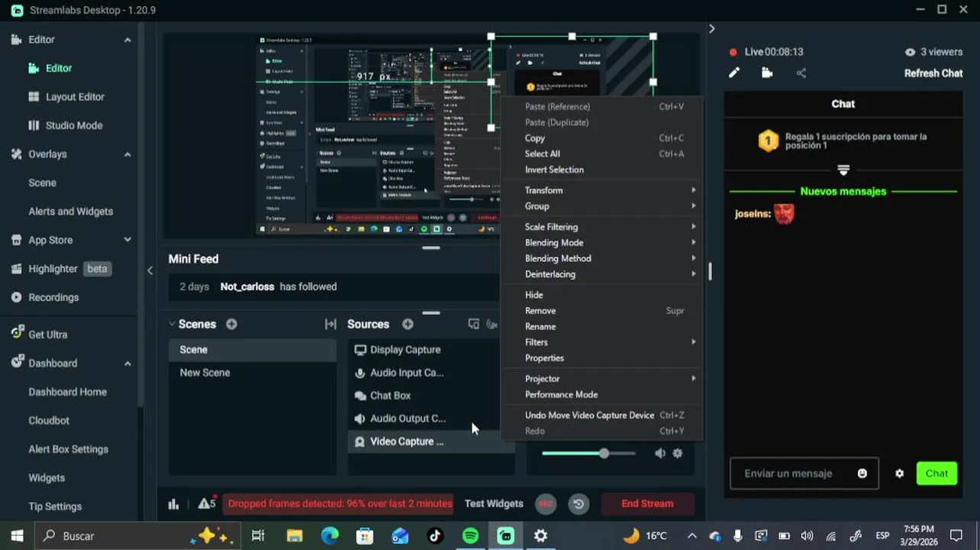Viewport: 980px width, 550px height.
Task: Open the emoji picker in chat input
Action: [862, 473]
